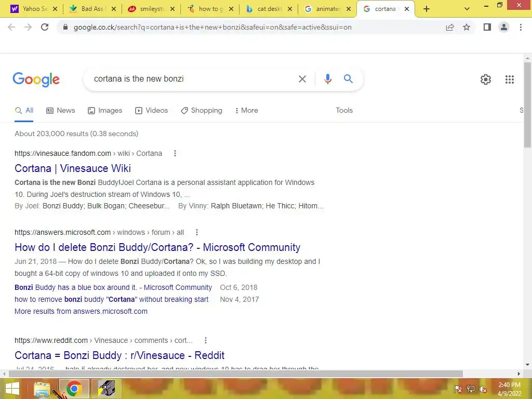Click the vinesauce.fandom.com breadcrumb URL
The width and height of the screenshot is (532, 399).
88,153
